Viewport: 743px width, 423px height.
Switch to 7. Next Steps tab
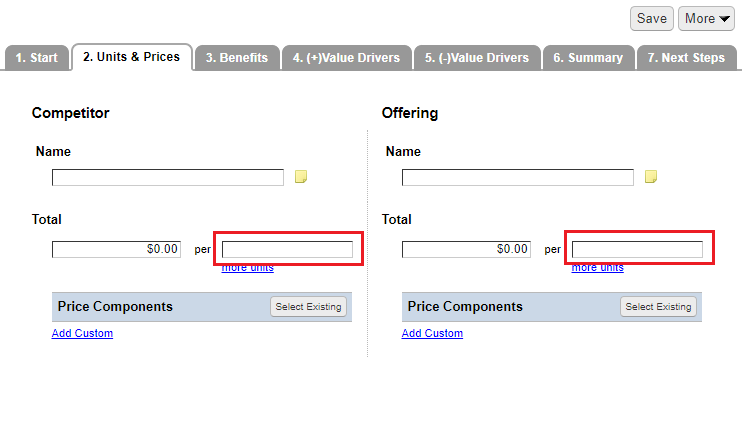coord(687,58)
